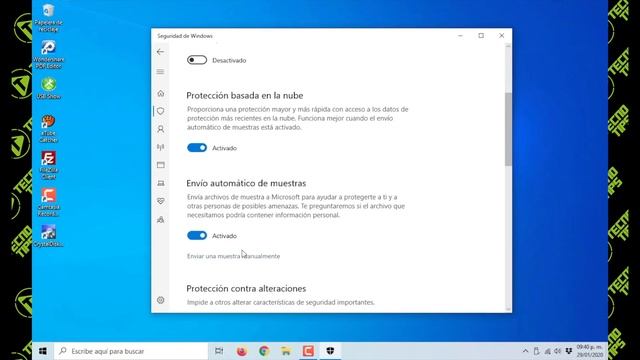640x360 pixels.
Task: Open the hamburger navigation menu
Action: pyautogui.click(x=160, y=72)
